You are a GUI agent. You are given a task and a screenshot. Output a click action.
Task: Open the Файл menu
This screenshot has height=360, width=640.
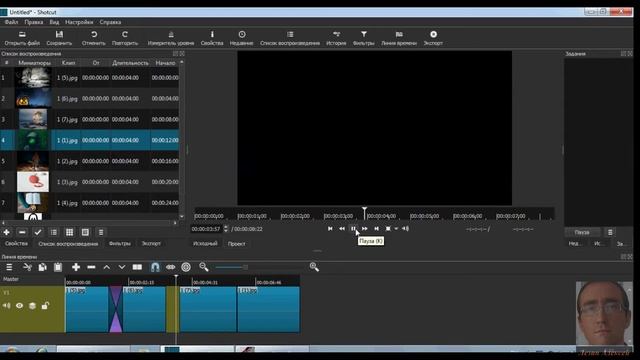point(11,22)
